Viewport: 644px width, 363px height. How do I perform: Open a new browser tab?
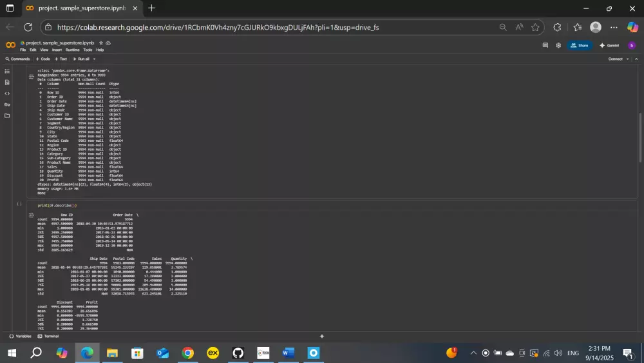pyautogui.click(x=151, y=8)
